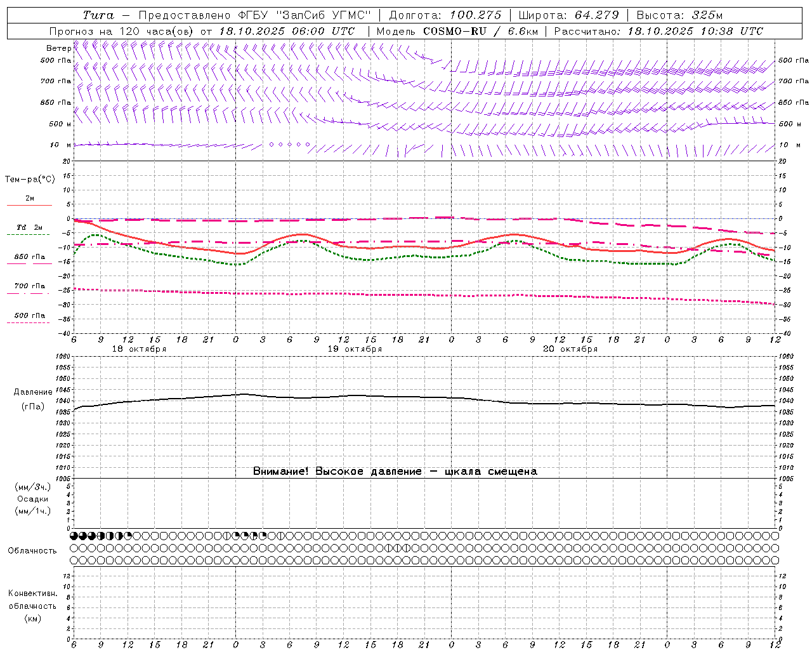Image resolution: width=812 pixels, height=650 pixels.
Task: Click the Внимание! Высокое давление warning text
Action: (x=395, y=472)
